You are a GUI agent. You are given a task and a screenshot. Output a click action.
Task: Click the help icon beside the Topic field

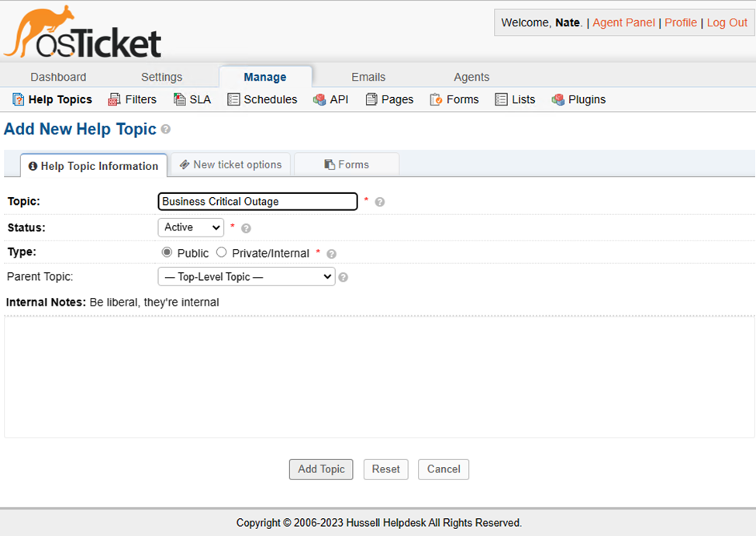(x=379, y=202)
